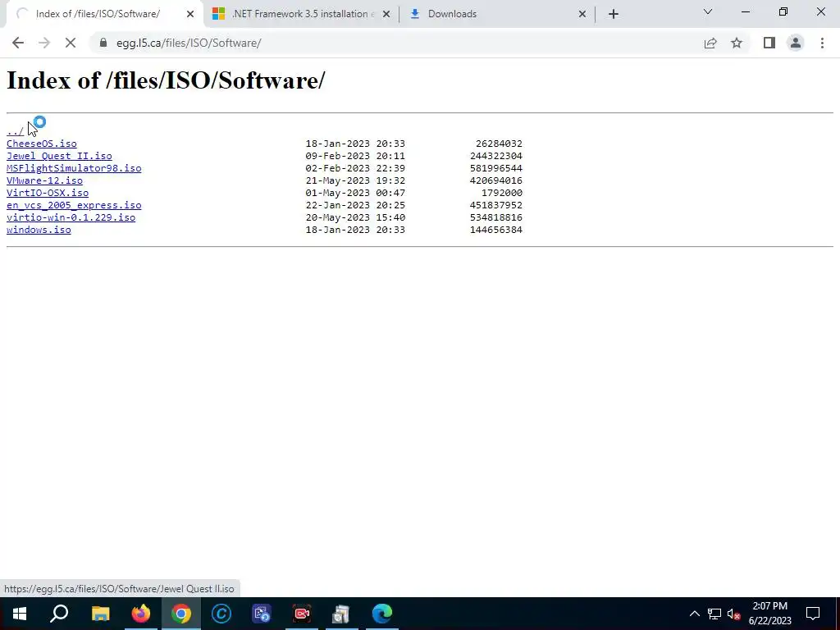Open Chrome's three-dot menu
The width and height of the screenshot is (840, 630).
coord(822,43)
